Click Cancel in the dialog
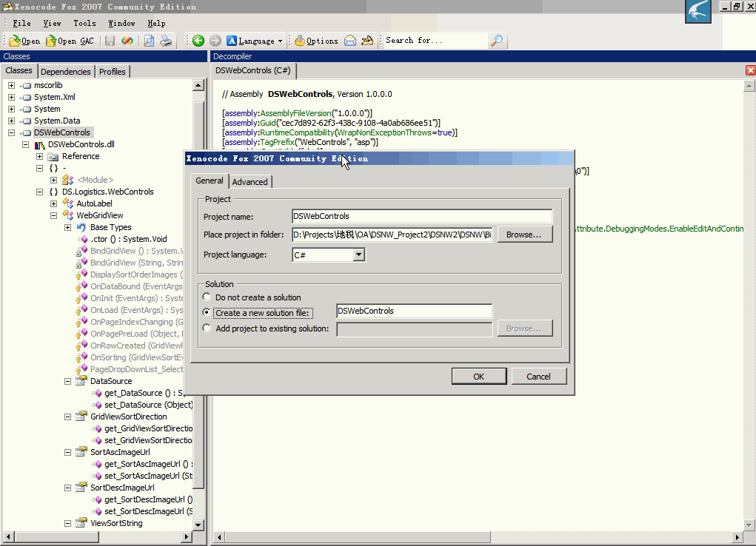756x546 pixels. 538,377
